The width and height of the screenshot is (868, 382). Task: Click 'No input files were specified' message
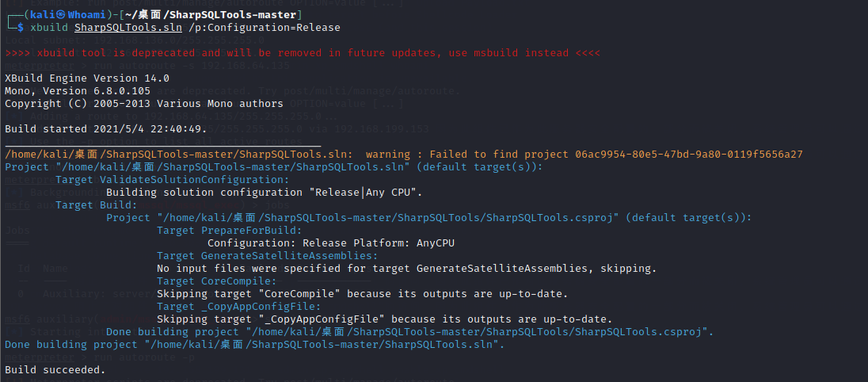(x=406, y=269)
